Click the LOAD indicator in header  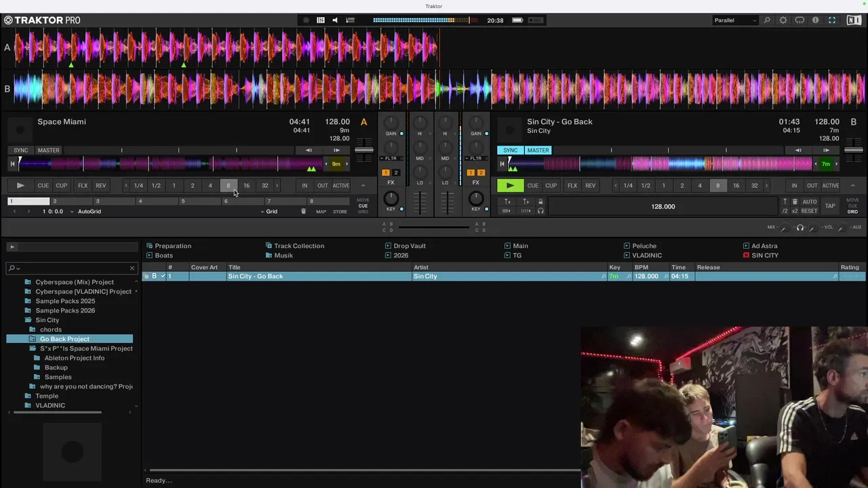[x=351, y=20]
